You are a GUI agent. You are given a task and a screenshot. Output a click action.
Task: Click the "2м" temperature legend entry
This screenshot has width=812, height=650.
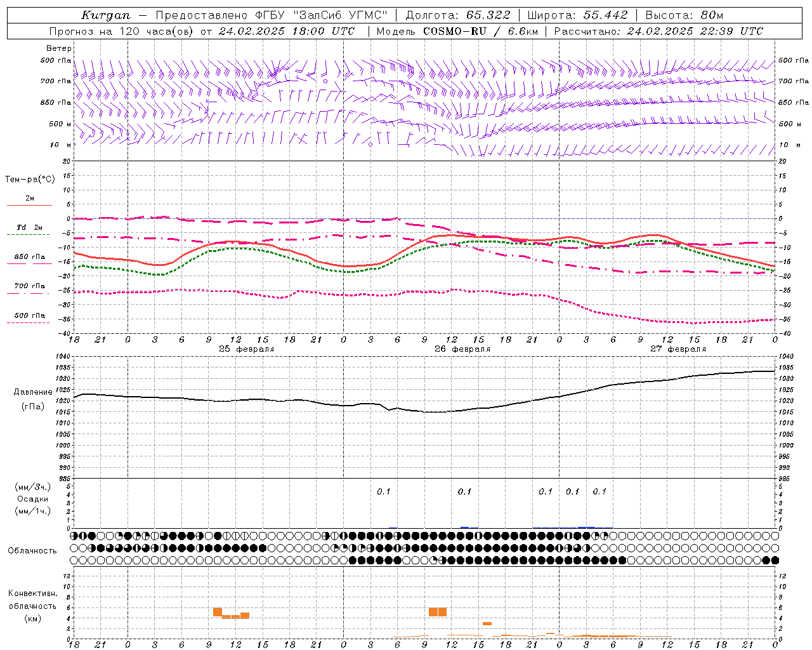tap(30, 199)
